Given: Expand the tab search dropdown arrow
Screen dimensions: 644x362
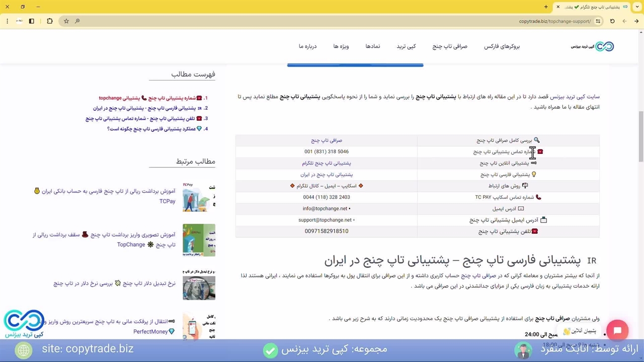Looking at the screenshot, I should [636, 7].
